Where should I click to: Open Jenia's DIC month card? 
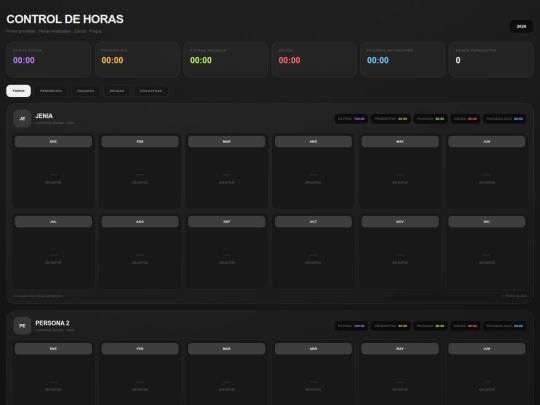(487, 251)
